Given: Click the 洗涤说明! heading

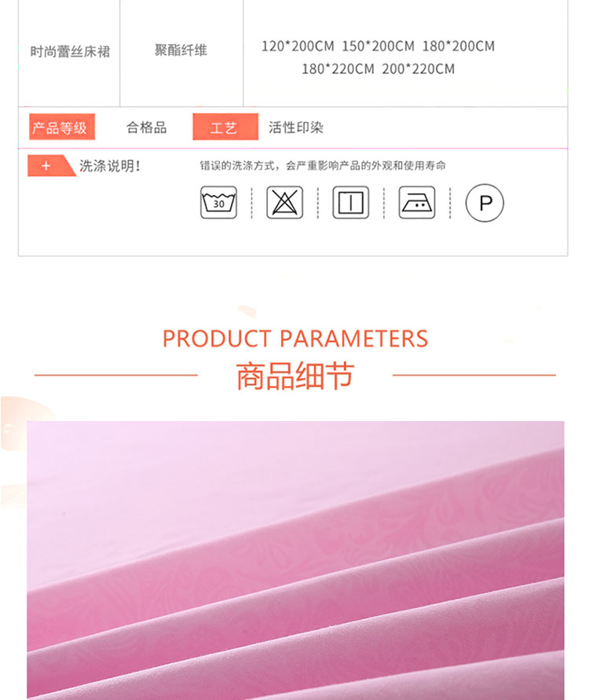Looking at the screenshot, I should pos(110,166).
